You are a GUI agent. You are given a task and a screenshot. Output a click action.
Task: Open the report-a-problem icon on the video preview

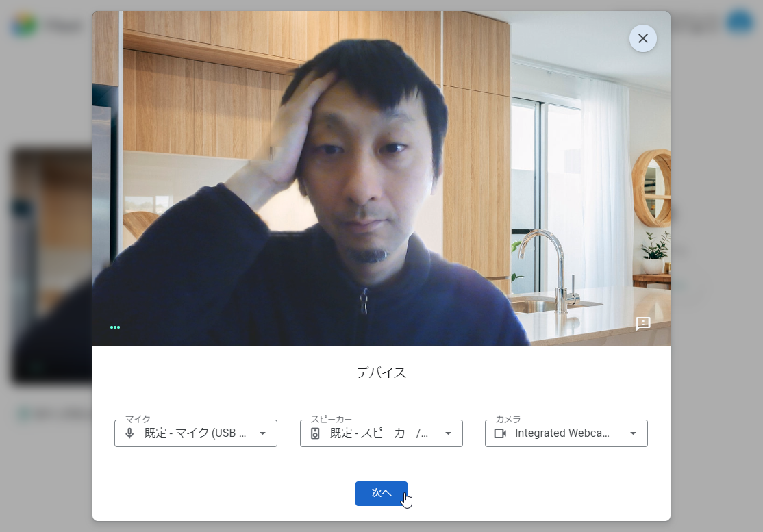(642, 324)
